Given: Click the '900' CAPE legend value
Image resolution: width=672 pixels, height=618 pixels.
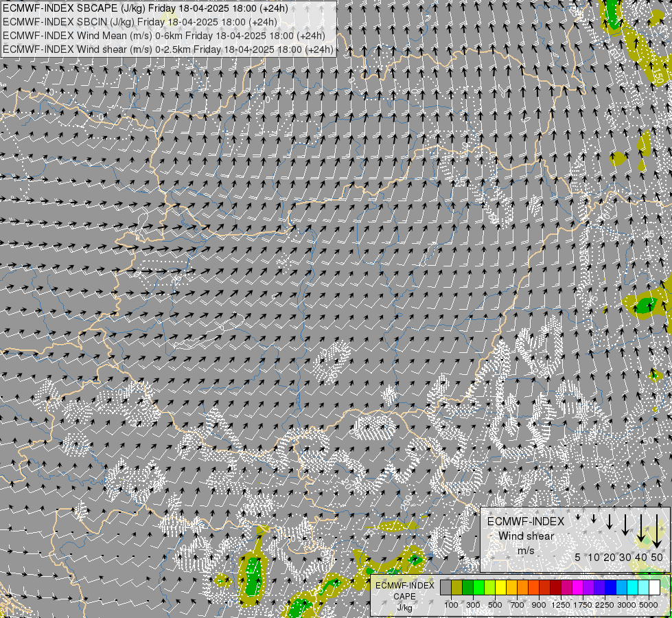Looking at the screenshot, I should pos(539,605).
